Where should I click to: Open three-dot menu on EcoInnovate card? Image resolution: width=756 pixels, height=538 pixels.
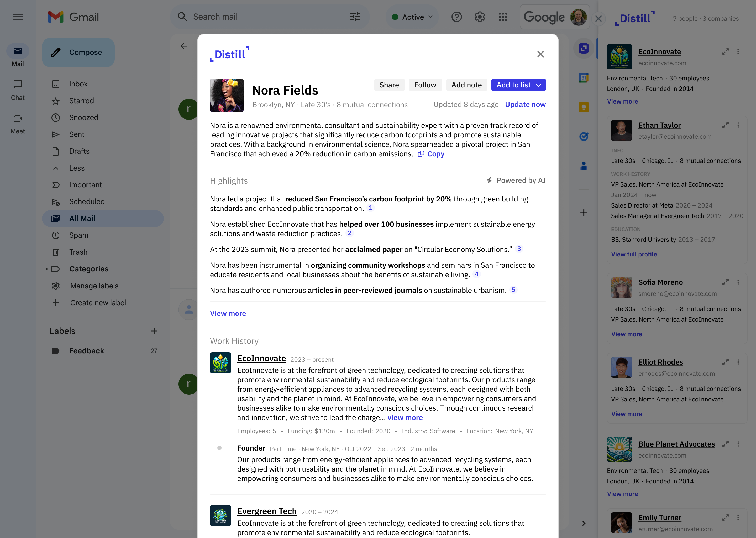tap(738, 52)
